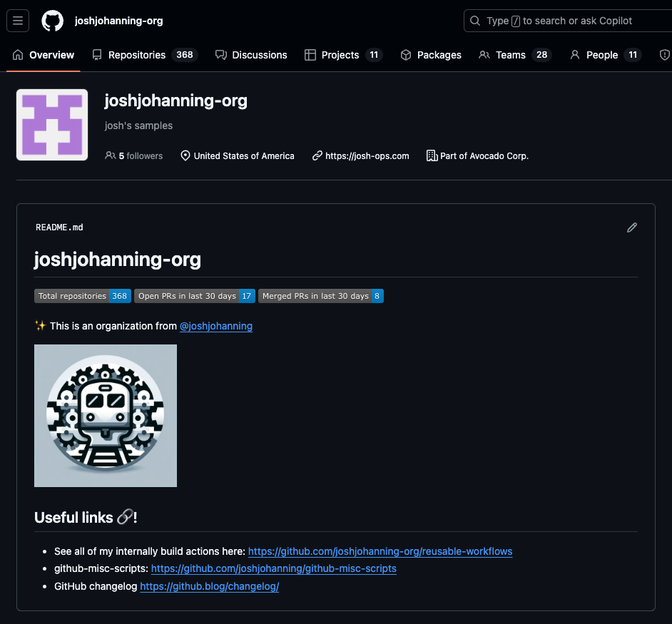Visit the GitHub changelog blog link

[x=209, y=586]
